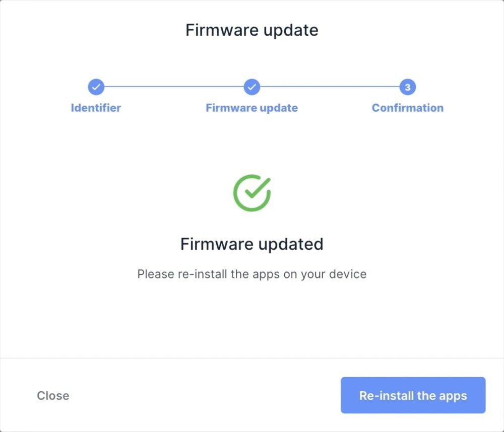Click the Firmware update dialog title

point(251,30)
